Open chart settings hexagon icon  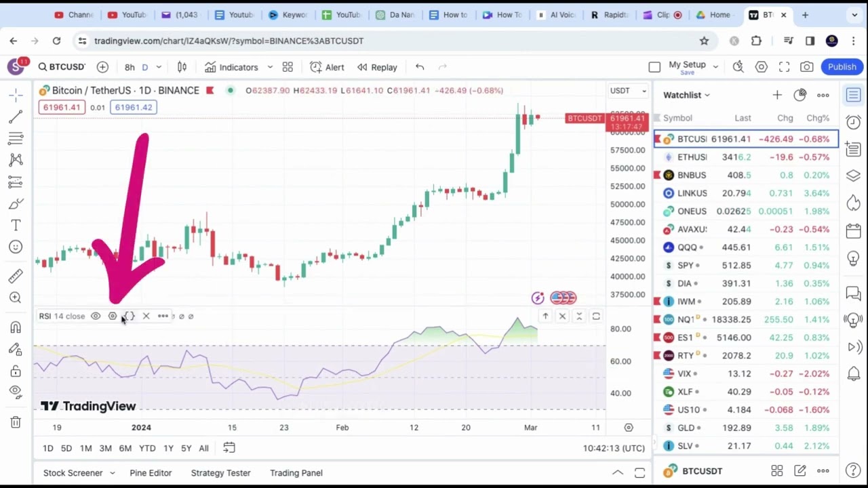[762, 67]
